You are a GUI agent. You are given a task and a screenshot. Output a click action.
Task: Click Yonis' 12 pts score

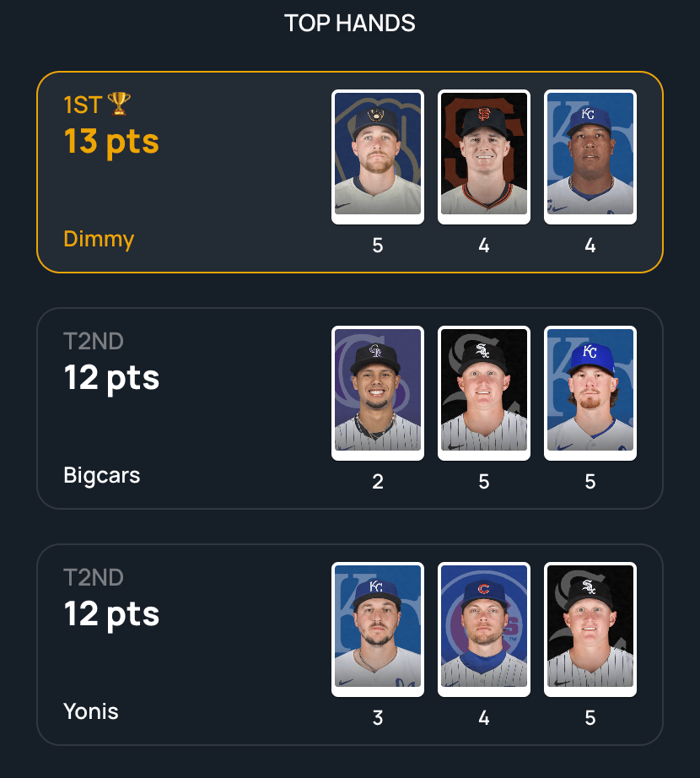click(111, 614)
